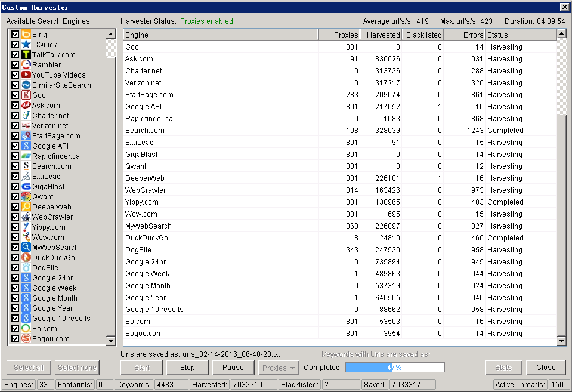The height and width of the screenshot is (392, 572).
Task: Click the Qwant icon in engine list
Action: click(26, 196)
